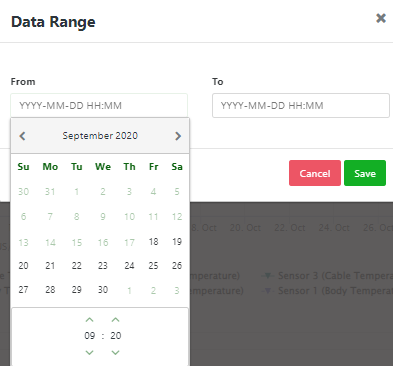Viewport: 393px width, 366px height.
Task: Focus the To date input field
Action: point(301,106)
